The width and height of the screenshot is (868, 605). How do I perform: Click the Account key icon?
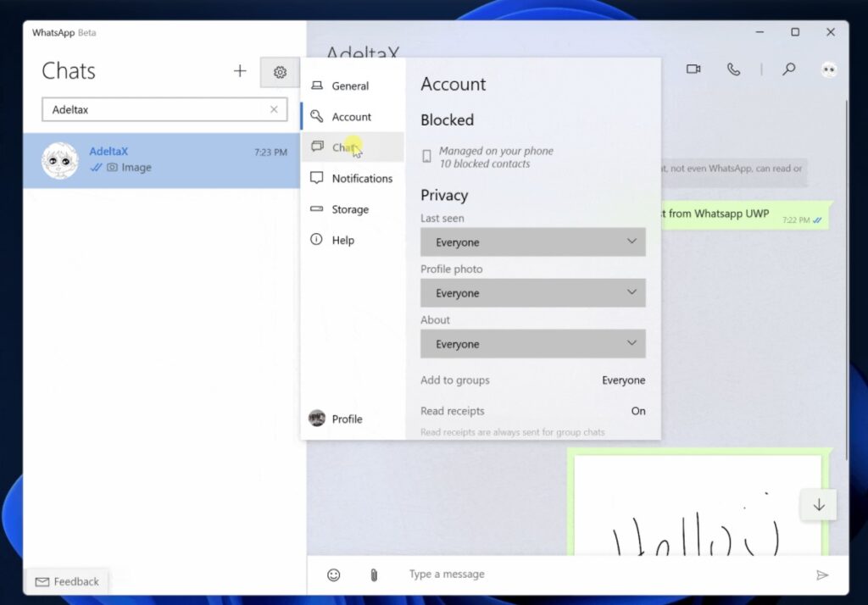click(317, 116)
